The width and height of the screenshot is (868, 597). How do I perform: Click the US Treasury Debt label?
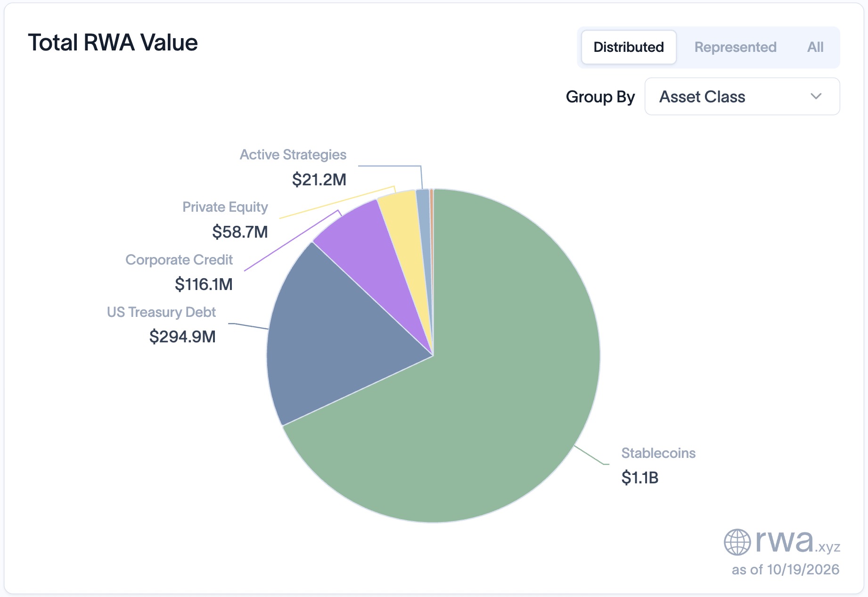[161, 312]
